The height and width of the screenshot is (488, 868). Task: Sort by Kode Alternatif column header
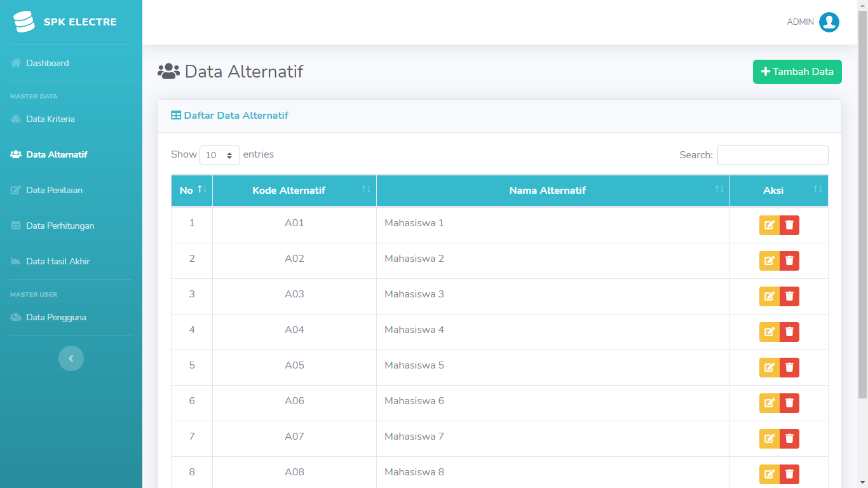(294, 191)
